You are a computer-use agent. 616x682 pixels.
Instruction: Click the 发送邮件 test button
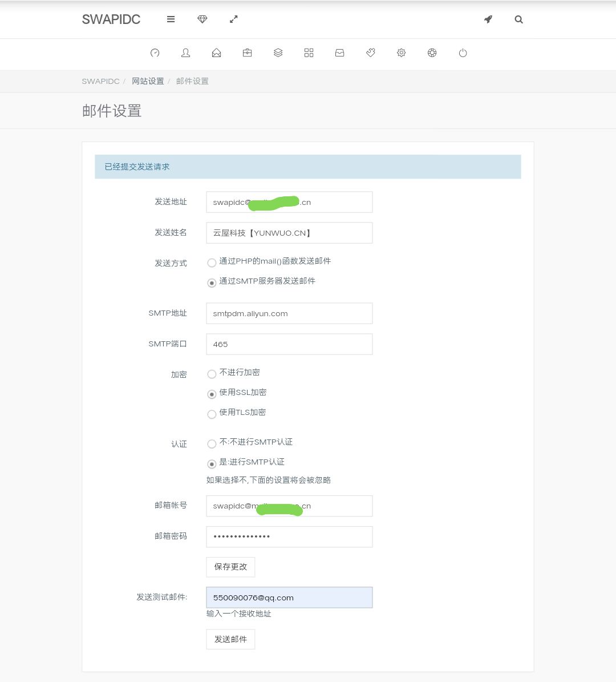(230, 639)
